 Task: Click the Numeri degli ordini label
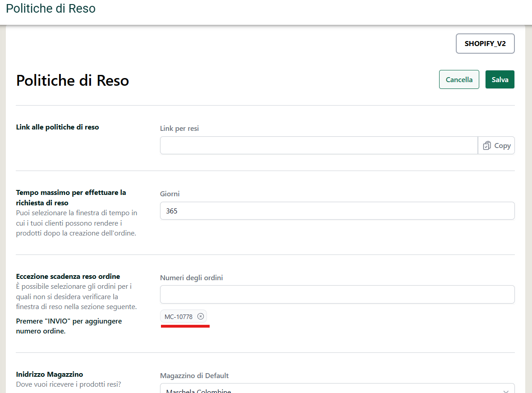pyautogui.click(x=191, y=278)
